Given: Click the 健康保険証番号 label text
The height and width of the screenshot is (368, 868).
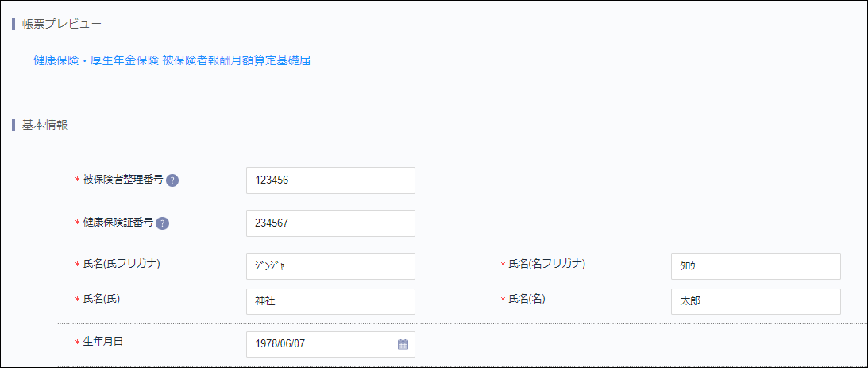Looking at the screenshot, I should pyautogui.click(x=118, y=223).
